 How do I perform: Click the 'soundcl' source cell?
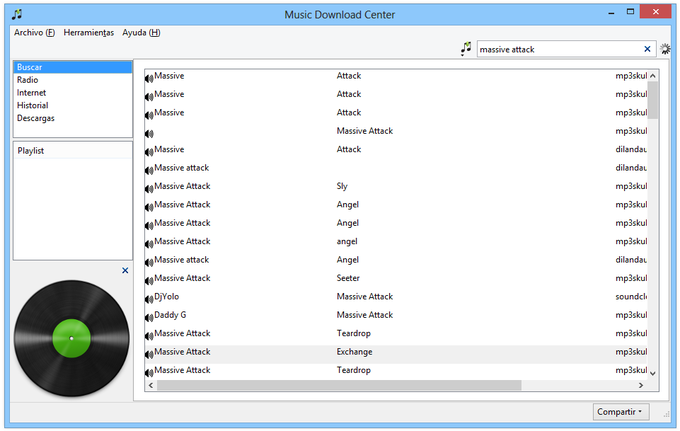coord(631,297)
